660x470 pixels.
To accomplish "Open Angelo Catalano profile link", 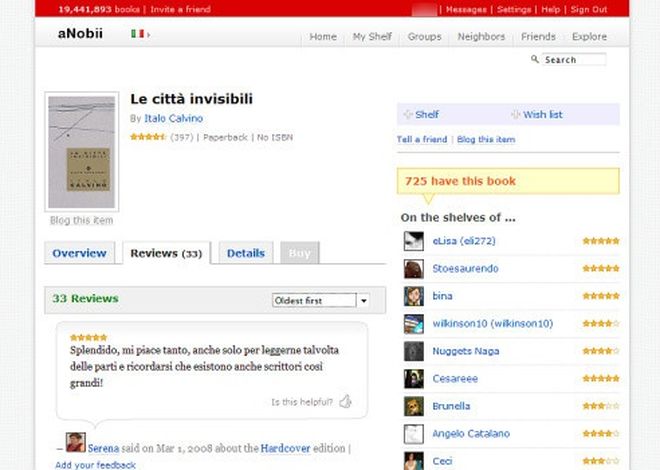I will pos(471,433).
